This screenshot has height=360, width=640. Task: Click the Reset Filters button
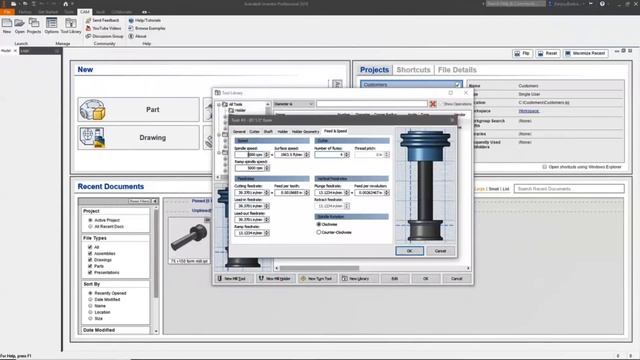(139, 201)
